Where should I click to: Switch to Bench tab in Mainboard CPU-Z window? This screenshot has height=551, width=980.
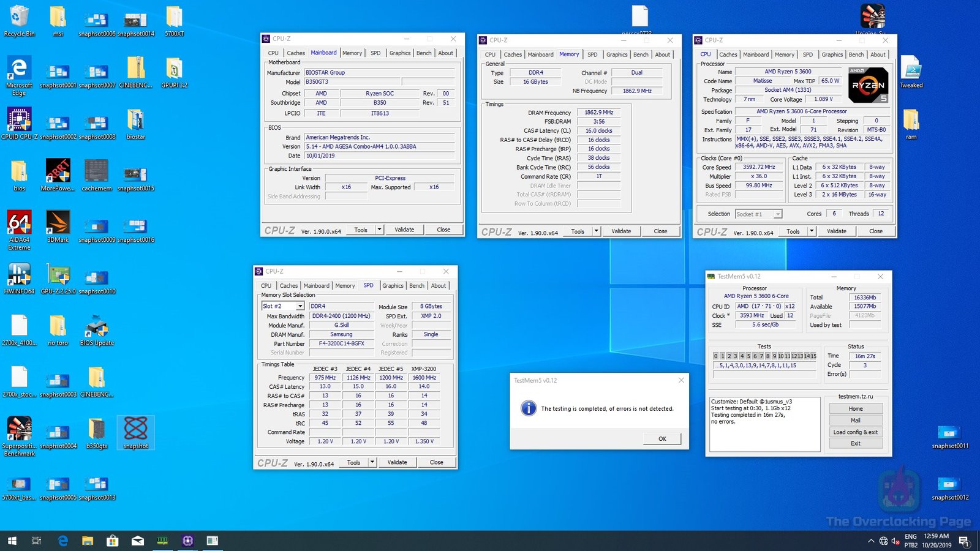point(424,53)
